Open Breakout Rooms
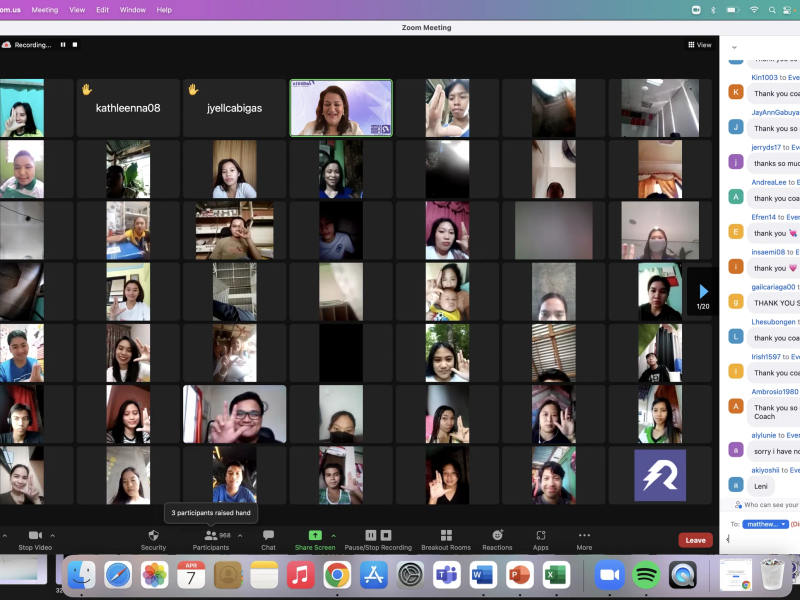The height and width of the screenshot is (600, 800). [446, 540]
